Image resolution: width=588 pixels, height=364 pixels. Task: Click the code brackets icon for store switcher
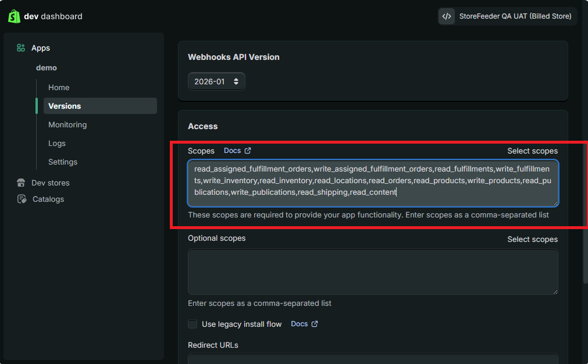click(447, 16)
